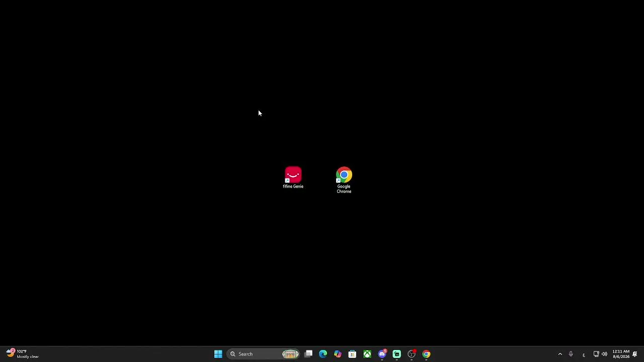Viewport: 644px width, 362px height.
Task: Open the language input indicator
Action: pyautogui.click(x=584, y=354)
